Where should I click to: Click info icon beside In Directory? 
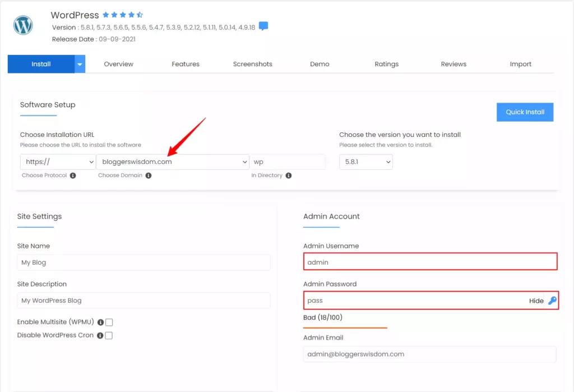[289, 176]
